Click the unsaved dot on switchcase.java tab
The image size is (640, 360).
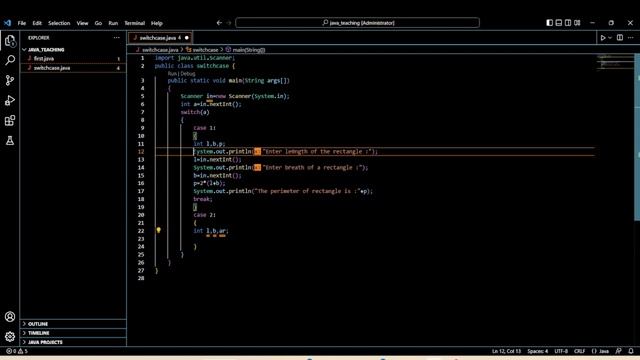point(187,38)
